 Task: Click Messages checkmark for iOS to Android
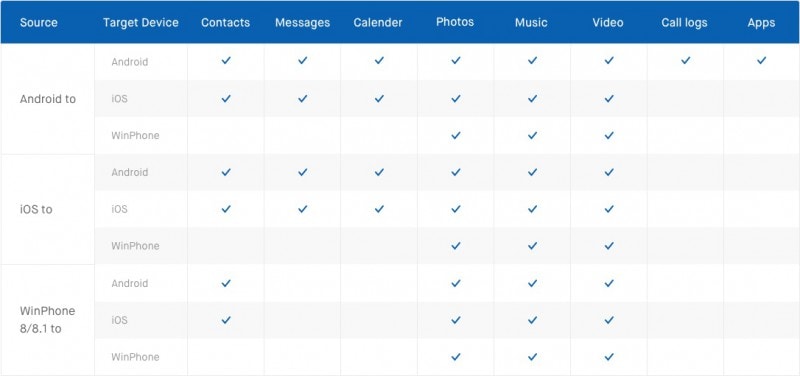pos(303,172)
